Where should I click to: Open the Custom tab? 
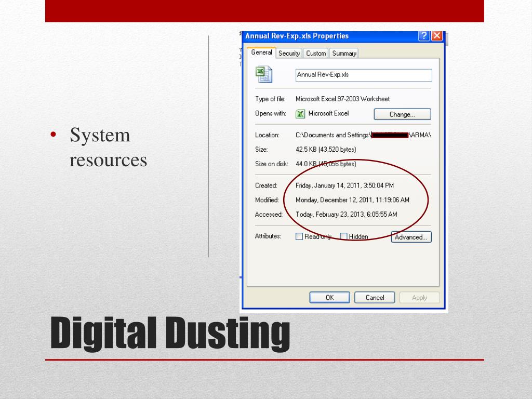tap(316, 54)
